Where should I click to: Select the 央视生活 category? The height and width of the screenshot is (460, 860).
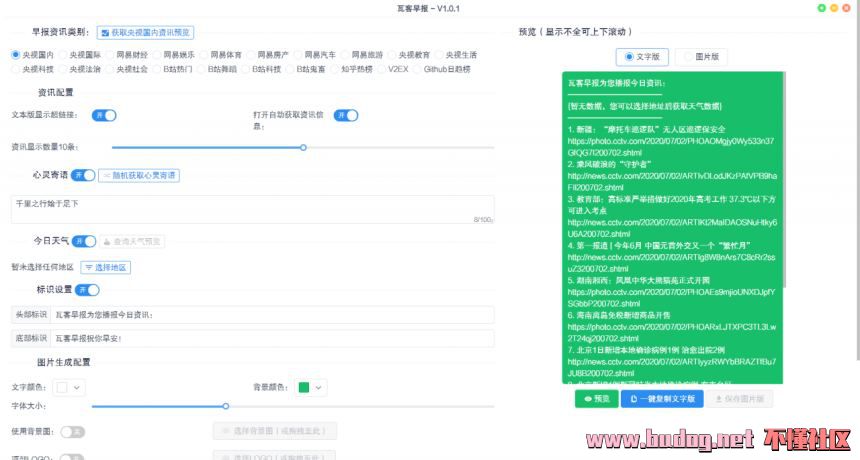pos(457,55)
